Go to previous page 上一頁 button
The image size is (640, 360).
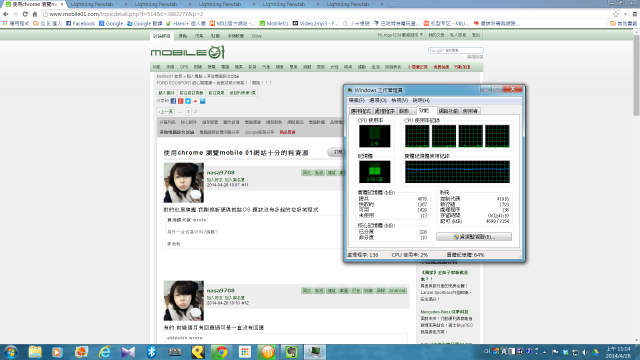pos(166,112)
